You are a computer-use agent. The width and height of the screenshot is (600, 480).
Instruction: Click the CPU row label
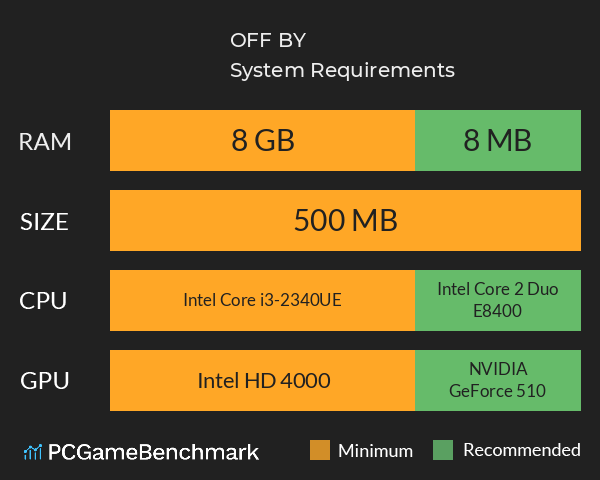pyautogui.click(x=45, y=301)
